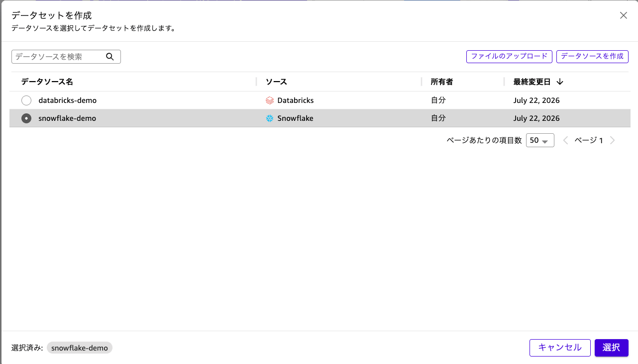This screenshot has width=638, height=364.
Task: Click the データソースを作成 button
Action: tap(592, 56)
